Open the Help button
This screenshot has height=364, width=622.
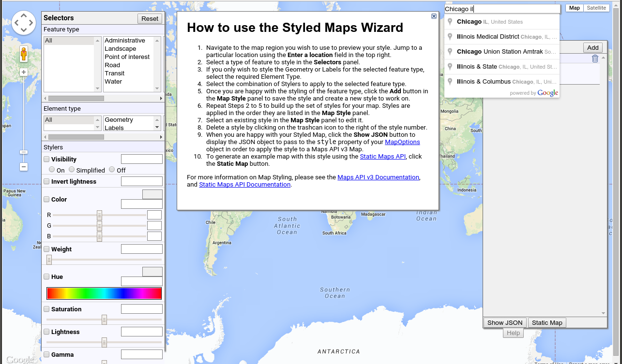coord(513,333)
